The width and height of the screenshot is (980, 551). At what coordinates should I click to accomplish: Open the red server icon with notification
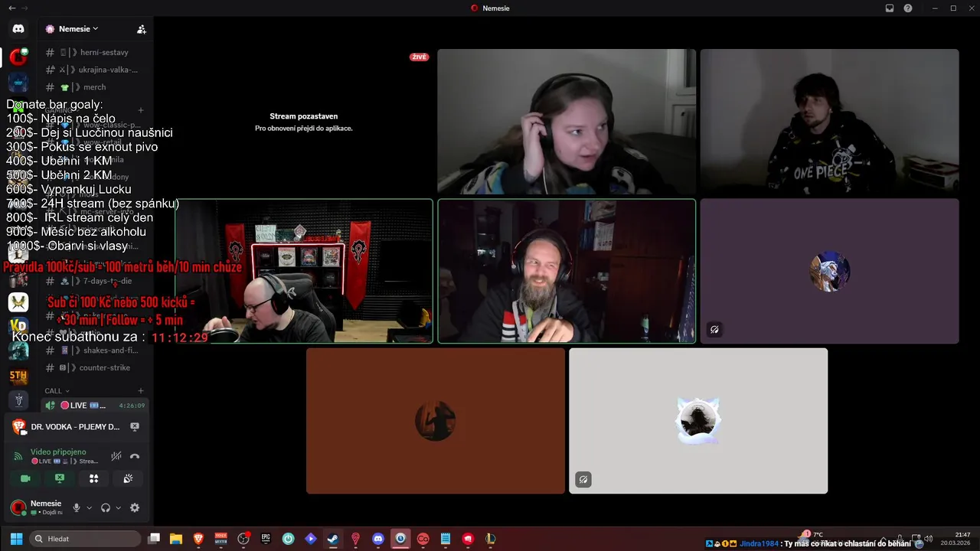click(x=18, y=57)
